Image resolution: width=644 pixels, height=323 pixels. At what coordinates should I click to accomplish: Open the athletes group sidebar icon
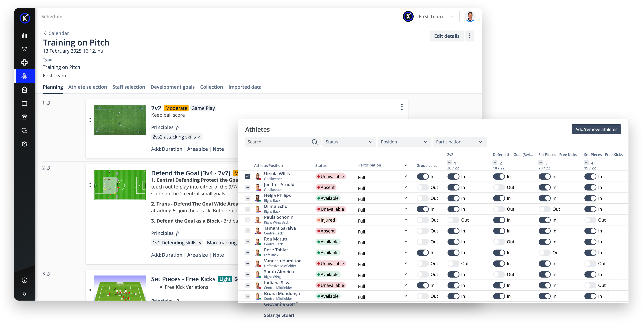coord(24,49)
